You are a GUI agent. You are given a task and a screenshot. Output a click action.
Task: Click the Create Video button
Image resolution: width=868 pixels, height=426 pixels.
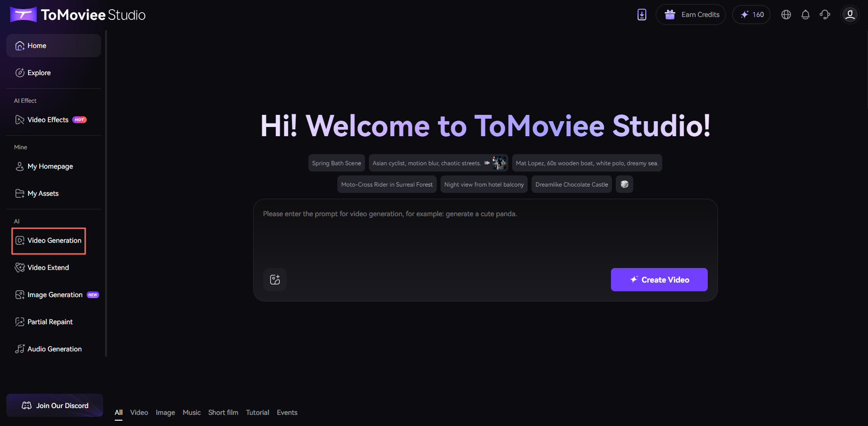[x=659, y=280]
